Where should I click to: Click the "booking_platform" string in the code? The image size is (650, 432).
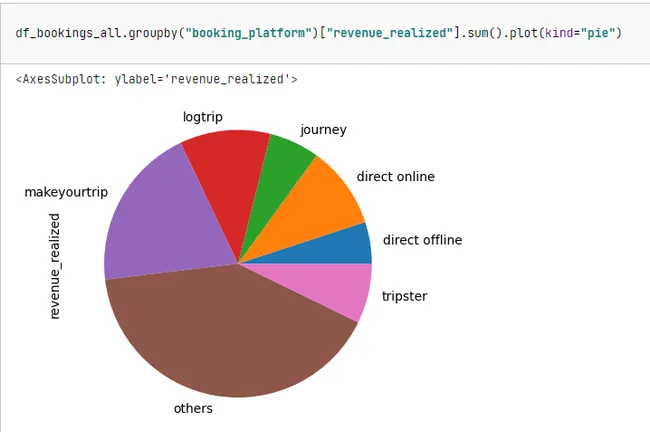click(248, 33)
